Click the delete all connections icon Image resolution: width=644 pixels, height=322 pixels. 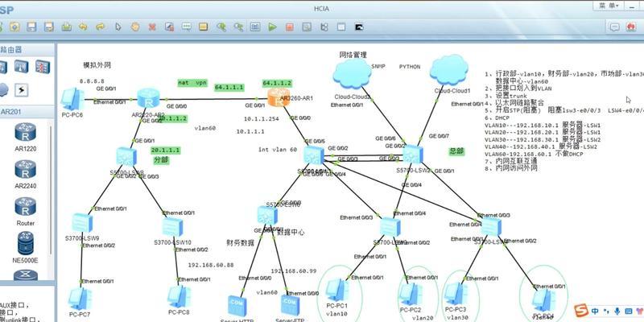(x=169, y=27)
